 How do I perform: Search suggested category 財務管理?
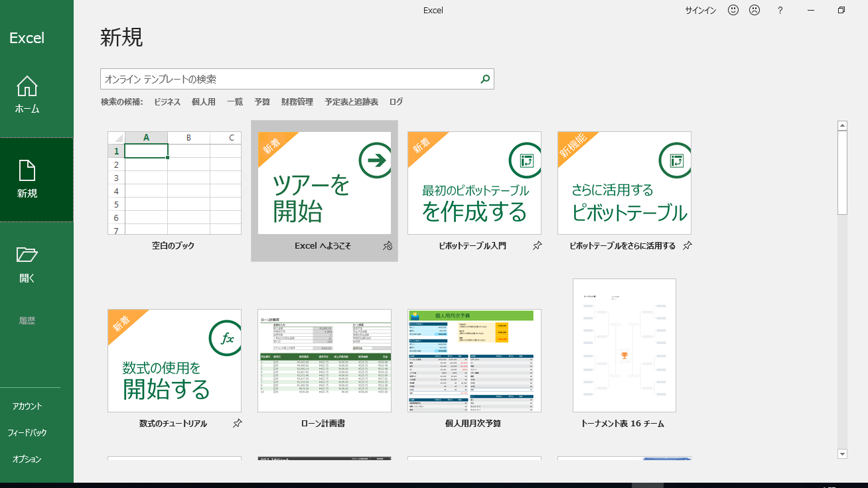(297, 102)
